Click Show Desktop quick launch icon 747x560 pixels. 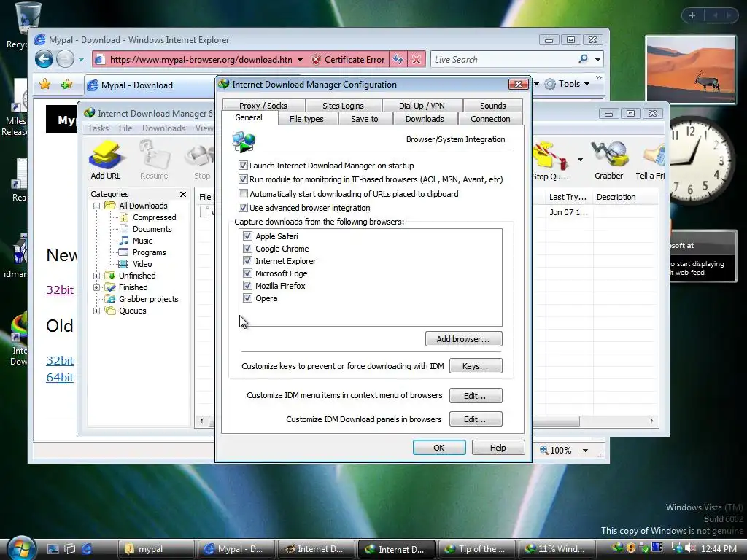point(53,549)
